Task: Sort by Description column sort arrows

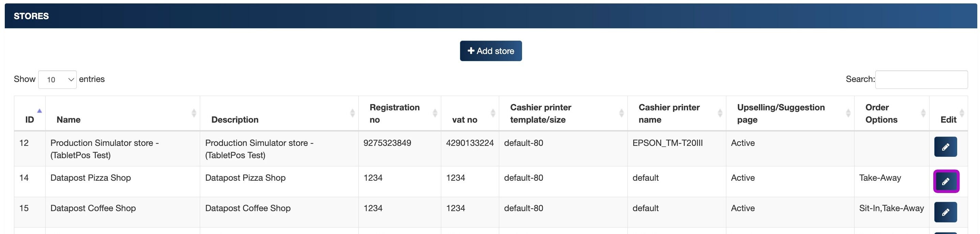Action: pos(352,113)
